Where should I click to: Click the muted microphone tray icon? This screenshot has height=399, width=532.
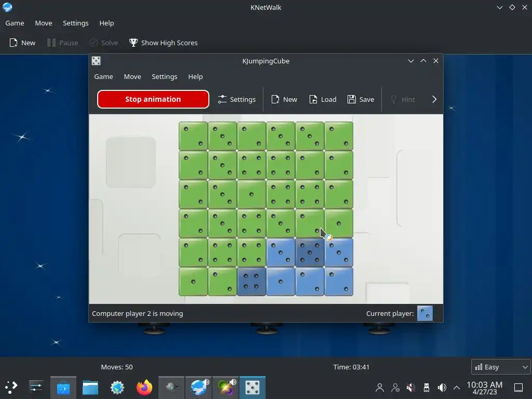pos(411,388)
